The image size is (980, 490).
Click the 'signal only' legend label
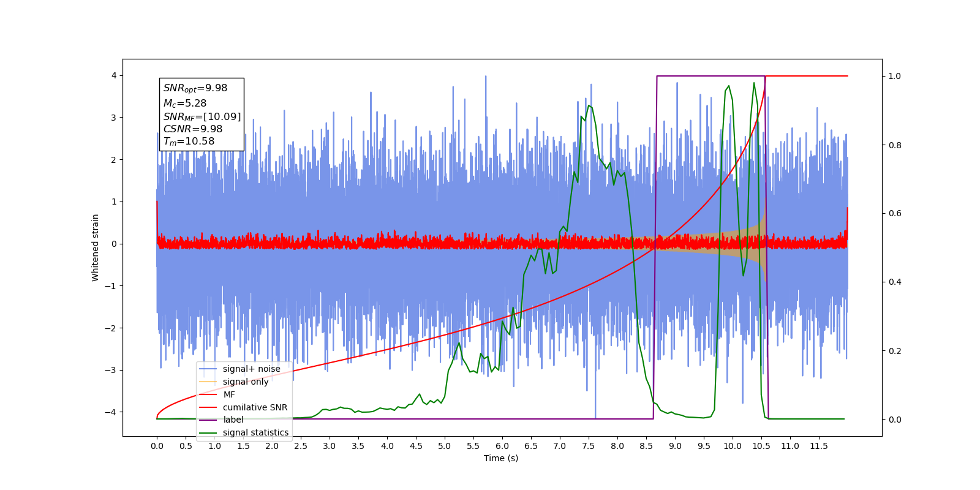point(246,382)
